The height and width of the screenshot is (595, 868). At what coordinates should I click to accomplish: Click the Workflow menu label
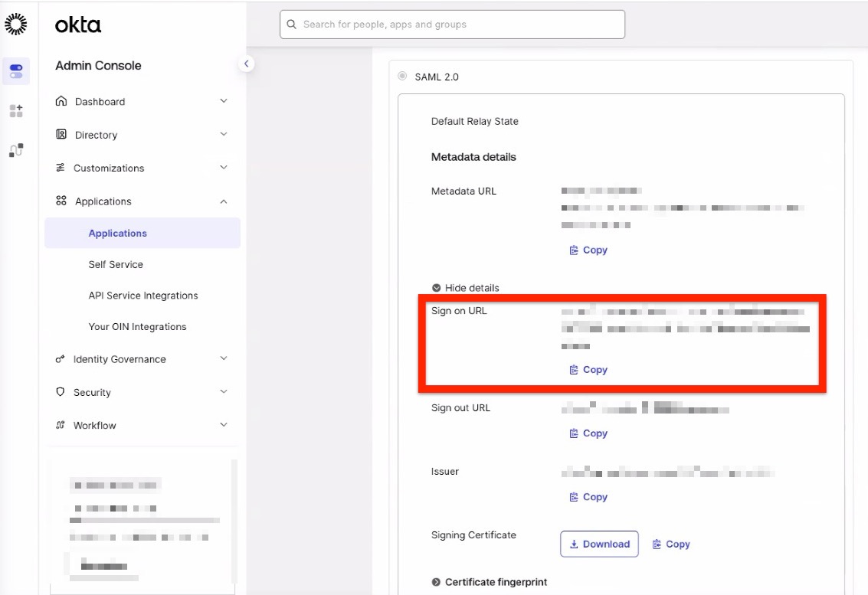pos(95,426)
